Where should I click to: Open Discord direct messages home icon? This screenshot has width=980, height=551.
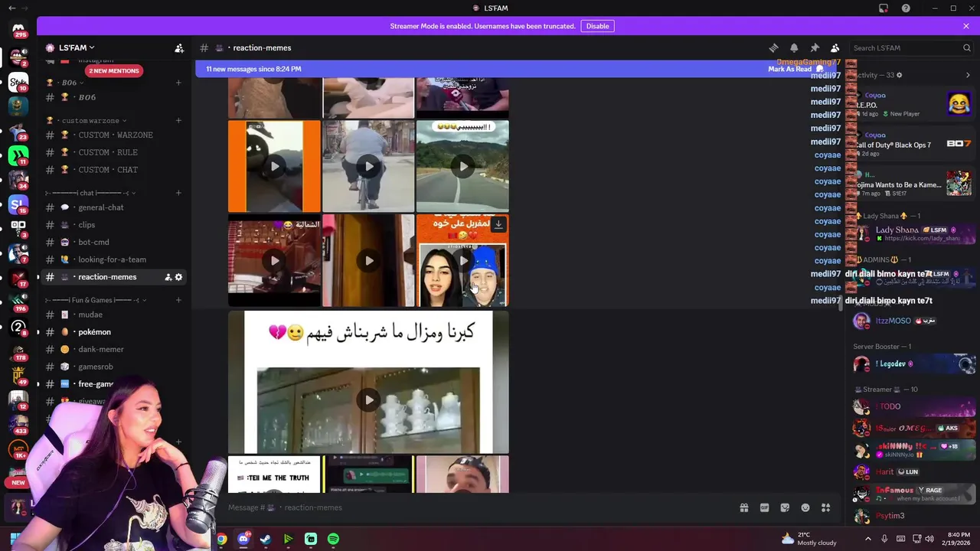(x=18, y=30)
